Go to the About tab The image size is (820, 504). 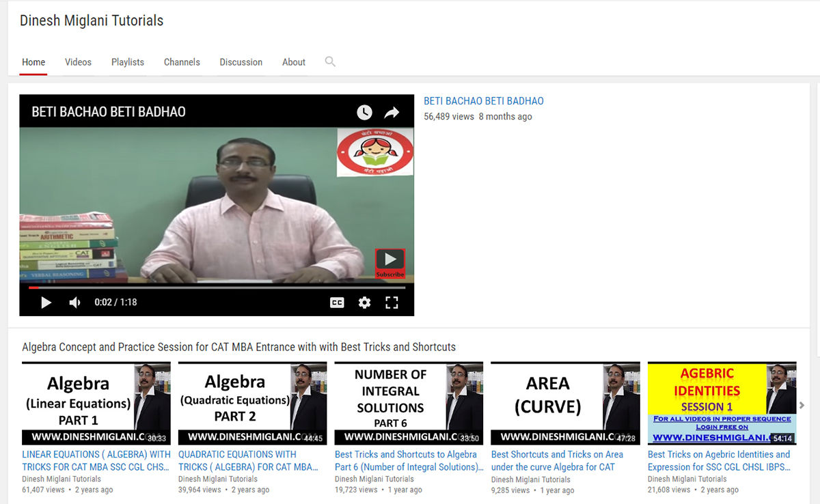pos(294,62)
